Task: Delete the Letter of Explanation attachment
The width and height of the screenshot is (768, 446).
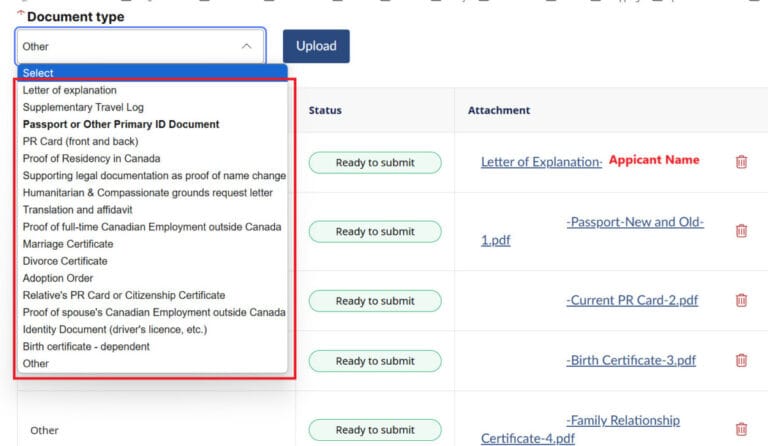Action: [741, 162]
